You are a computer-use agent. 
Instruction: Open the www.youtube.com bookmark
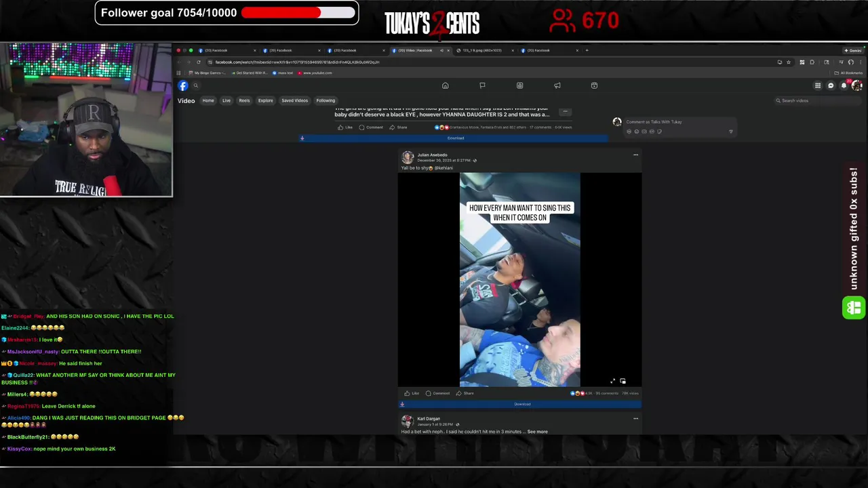(315, 73)
